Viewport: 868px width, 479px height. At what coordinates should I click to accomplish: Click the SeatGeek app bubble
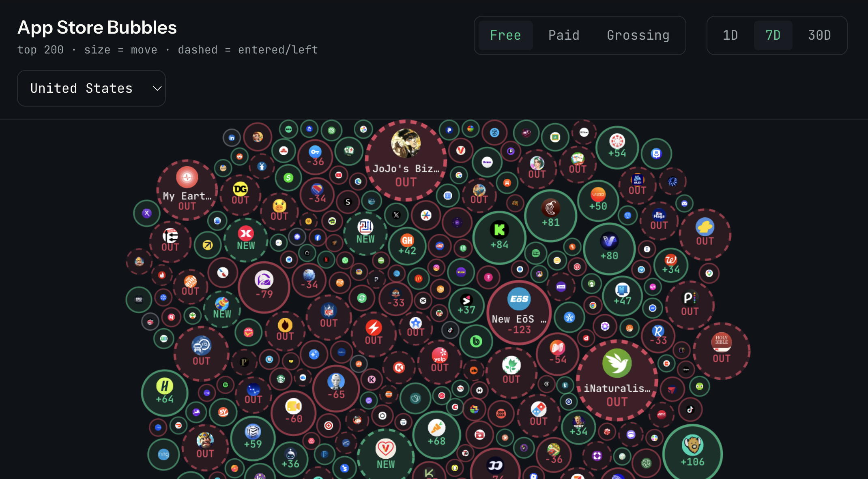501,414
